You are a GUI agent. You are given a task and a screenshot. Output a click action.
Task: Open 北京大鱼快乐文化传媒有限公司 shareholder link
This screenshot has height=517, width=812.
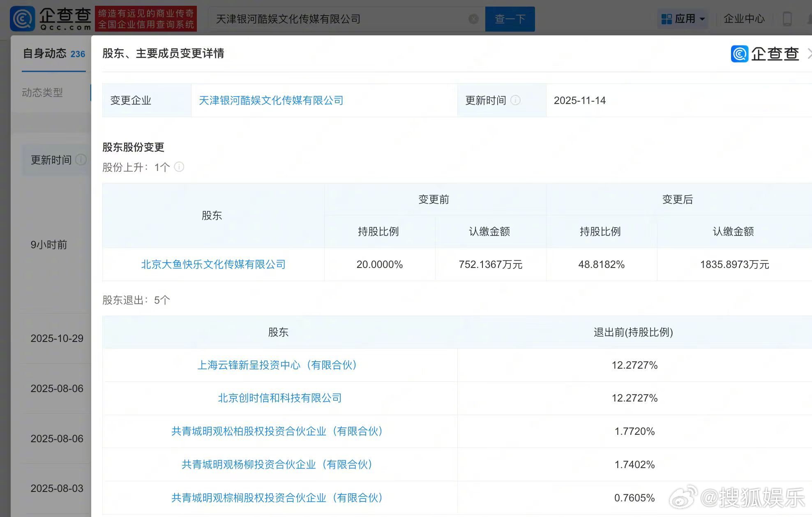coord(213,264)
